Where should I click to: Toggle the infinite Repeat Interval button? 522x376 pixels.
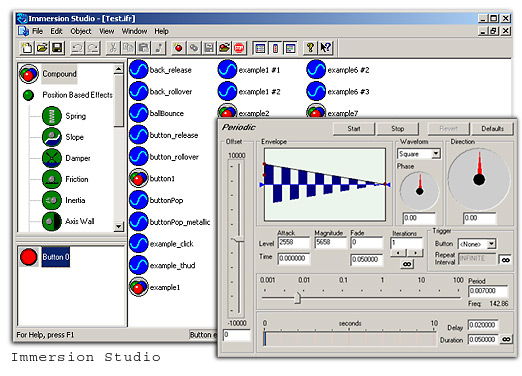[505, 260]
